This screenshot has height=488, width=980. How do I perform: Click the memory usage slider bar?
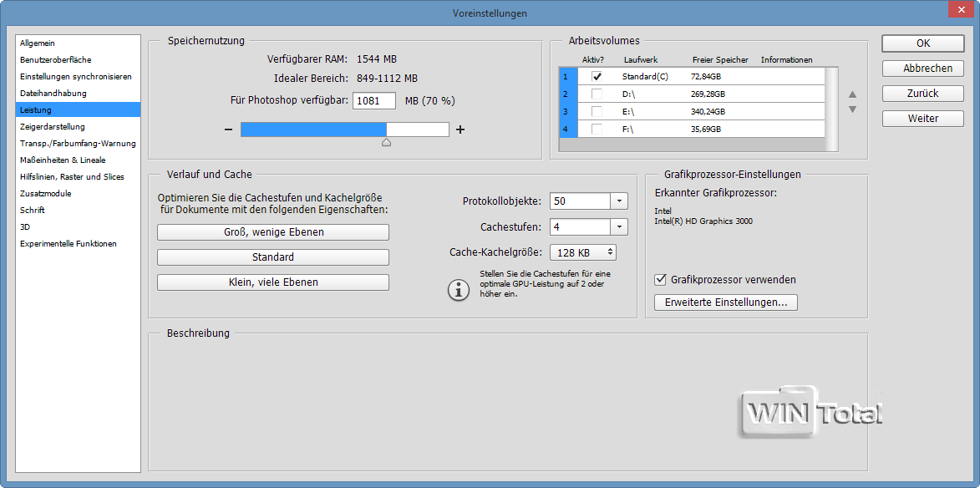[344, 130]
